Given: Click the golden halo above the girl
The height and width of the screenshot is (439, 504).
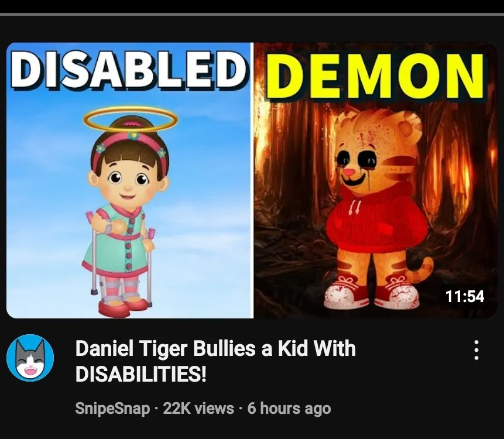Looking at the screenshot, I should tap(131, 119).
